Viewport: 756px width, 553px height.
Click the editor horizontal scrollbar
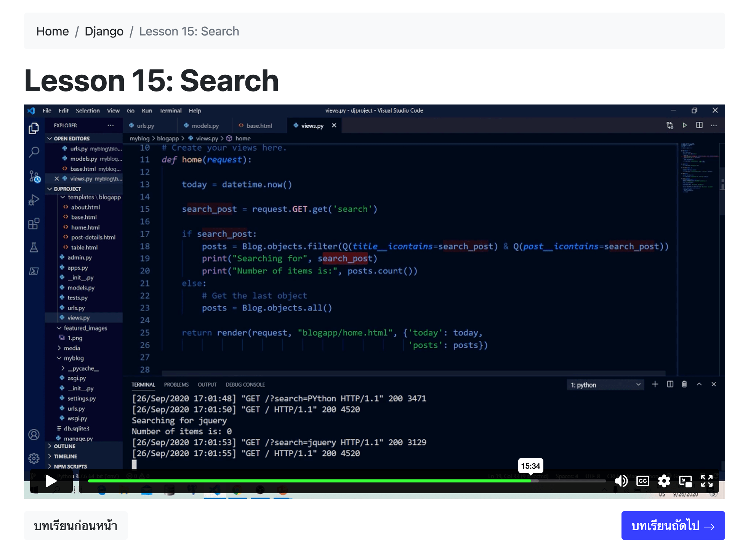coord(414,373)
